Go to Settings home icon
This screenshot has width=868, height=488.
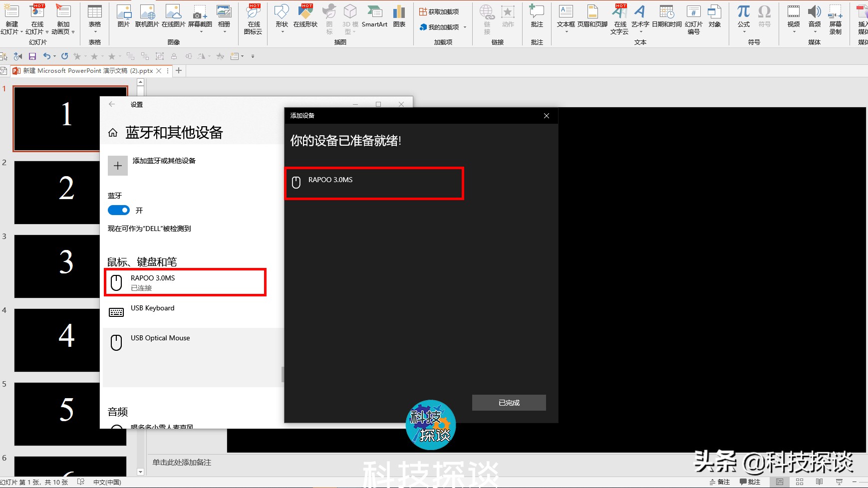click(113, 133)
